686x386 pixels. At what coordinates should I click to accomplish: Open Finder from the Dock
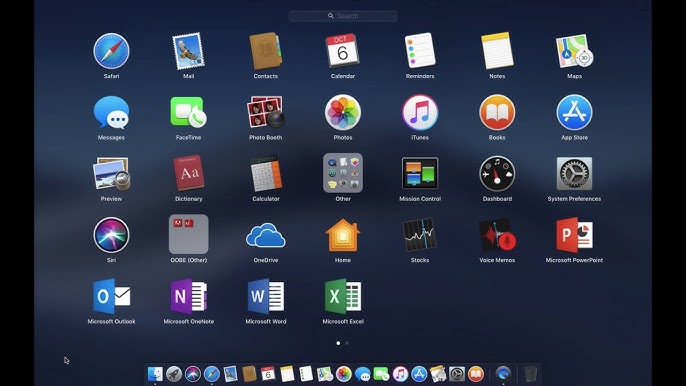(x=155, y=374)
